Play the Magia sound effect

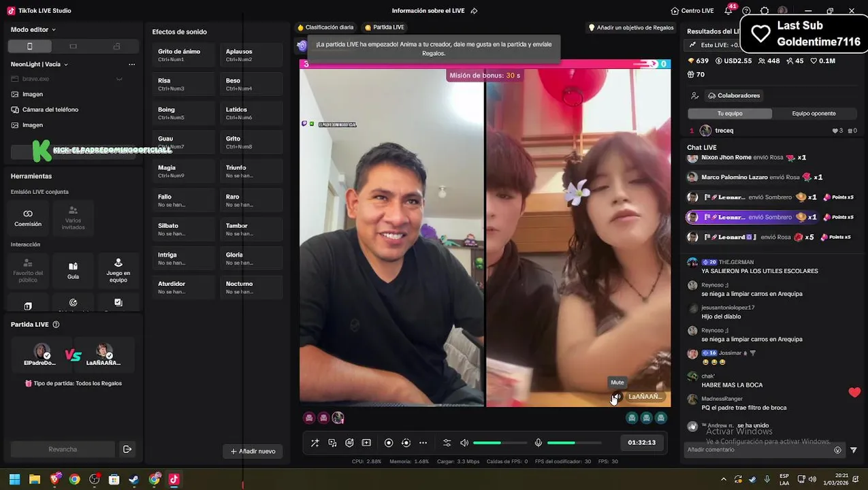click(184, 171)
